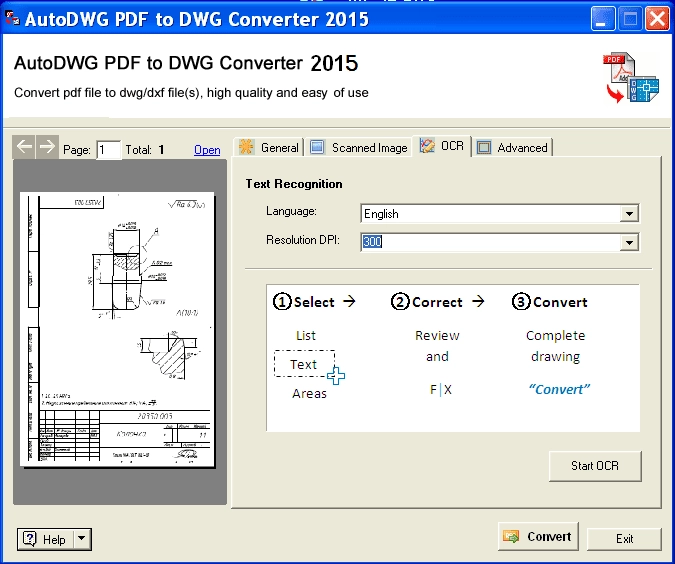Click the PDF to DWG logo icon

[x=631, y=77]
